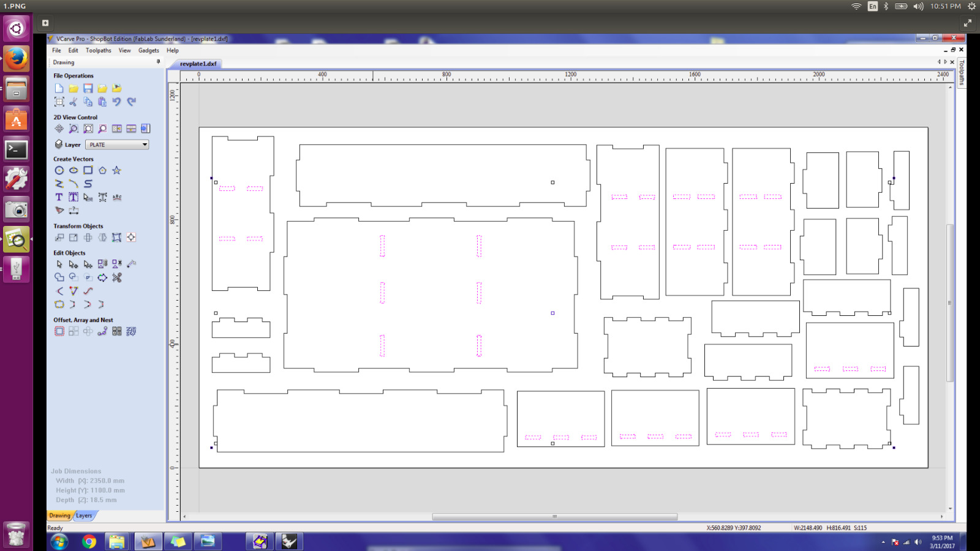Image resolution: width=980 pixels, height=551 pixels.
Task: Open the File menu
Action: coord(56,51)
